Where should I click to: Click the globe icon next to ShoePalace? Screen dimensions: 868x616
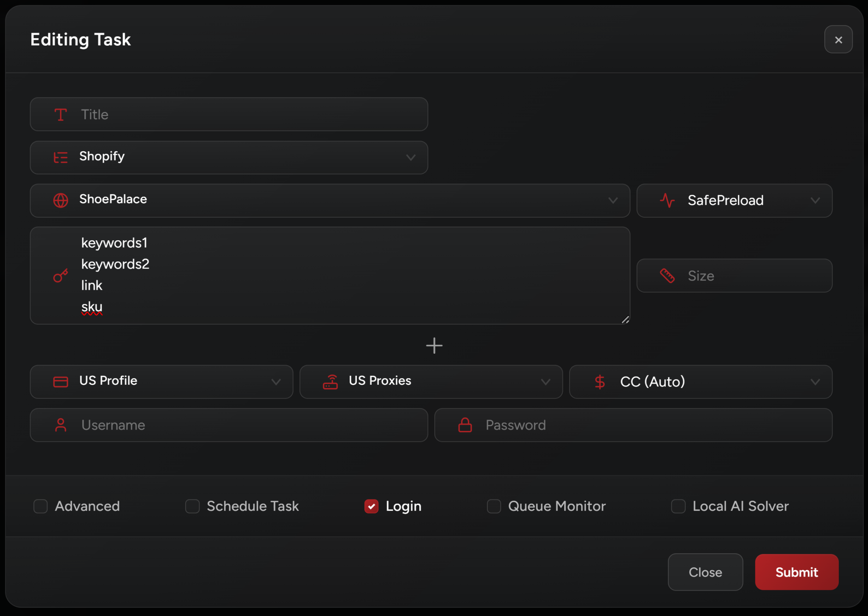[61, 200]
